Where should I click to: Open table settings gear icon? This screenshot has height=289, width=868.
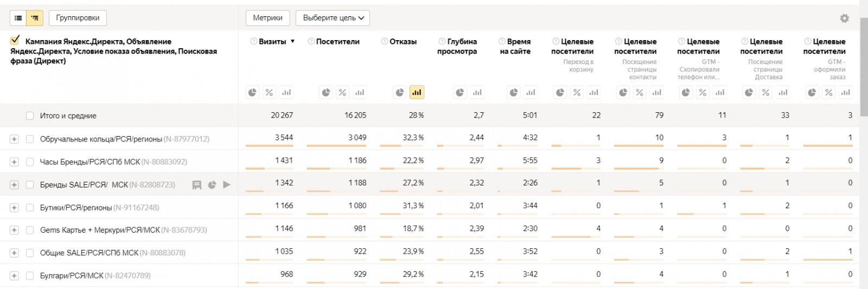844,18
